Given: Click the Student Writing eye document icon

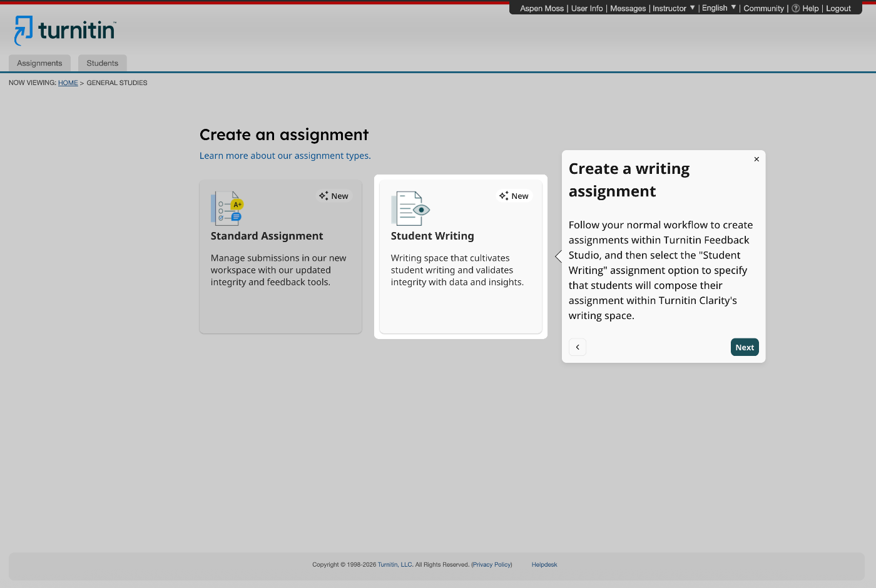Looking at the screenshot, I should 410,208.
